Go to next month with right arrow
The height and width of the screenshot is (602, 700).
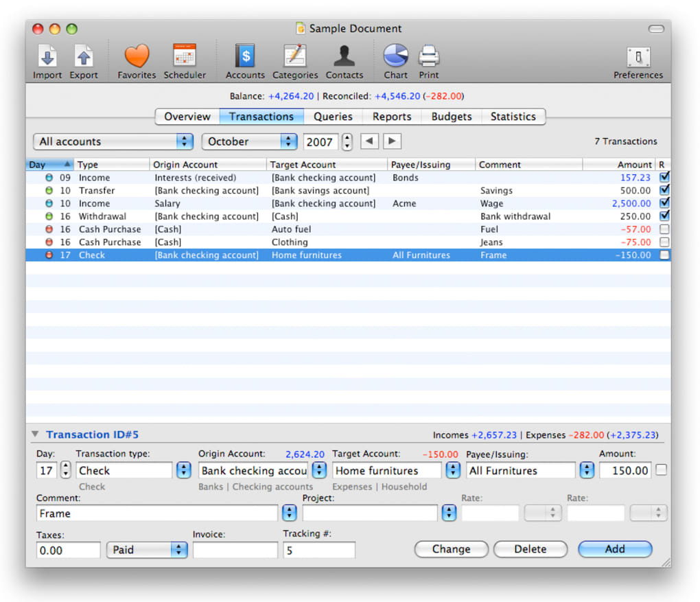(x=392, y=141)
